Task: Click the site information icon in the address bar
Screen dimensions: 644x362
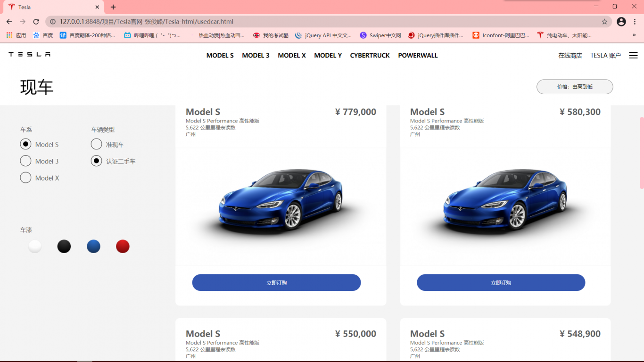Action: point(53,22)
